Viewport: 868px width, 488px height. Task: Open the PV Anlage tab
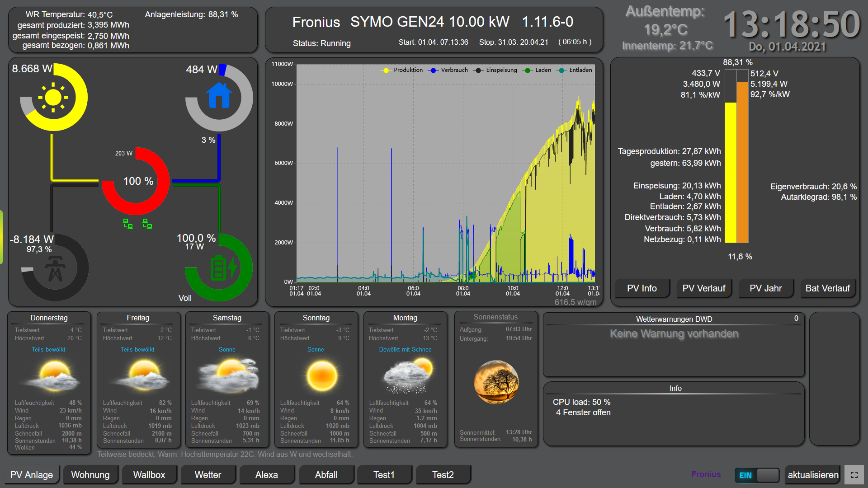(32, 475)
